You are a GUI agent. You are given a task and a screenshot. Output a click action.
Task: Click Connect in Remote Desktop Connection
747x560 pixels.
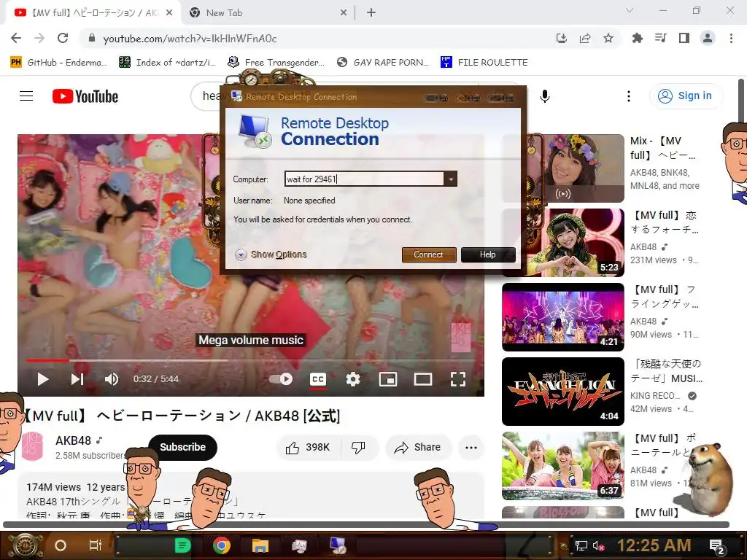pyautogui.click(x=429, y=254)
